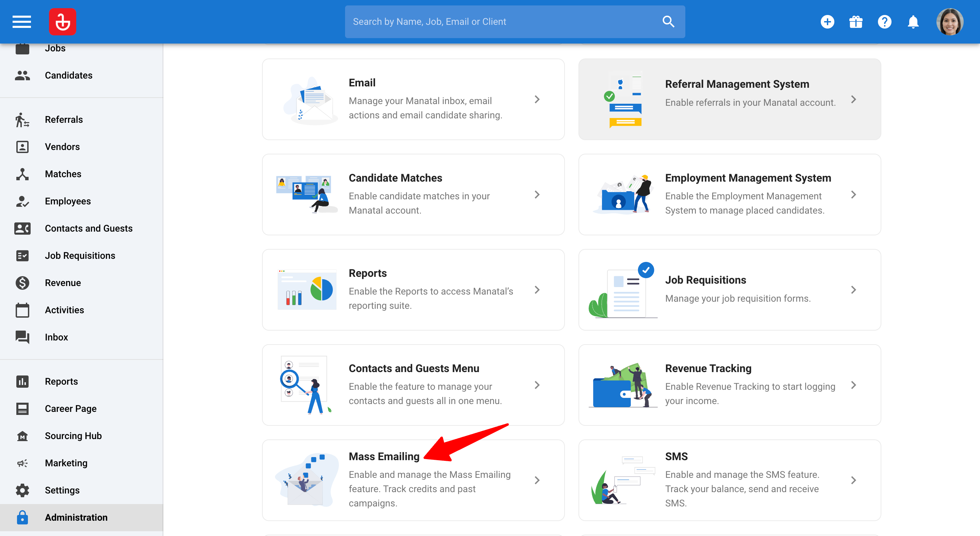Expand the Mass Emailing chevron
The height and width of the screenshot is (536, 980).
pyautogui.click(x=537, y=481)
